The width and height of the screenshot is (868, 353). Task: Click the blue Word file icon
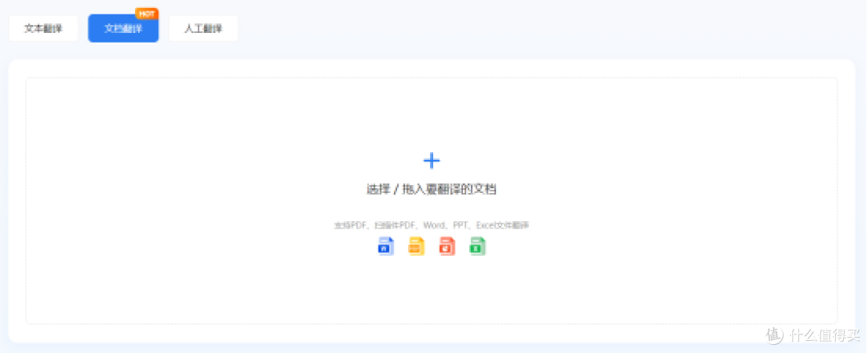click(385, 246)
